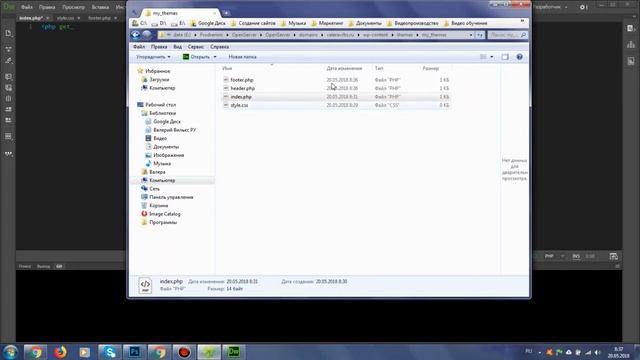Viewport: 640px width, 360px height.
Task: Select Сеть in the navigation pane
Action: (x=154, y=189)
